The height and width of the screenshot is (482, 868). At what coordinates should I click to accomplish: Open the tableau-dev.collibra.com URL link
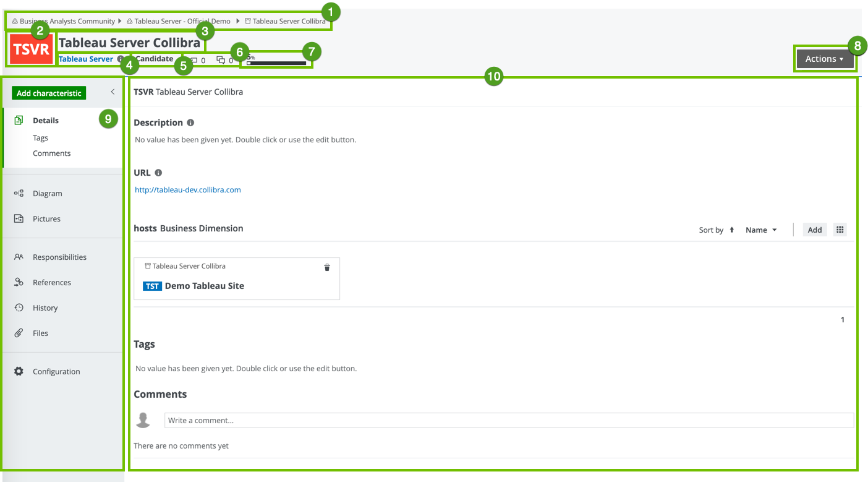[188, 190]
